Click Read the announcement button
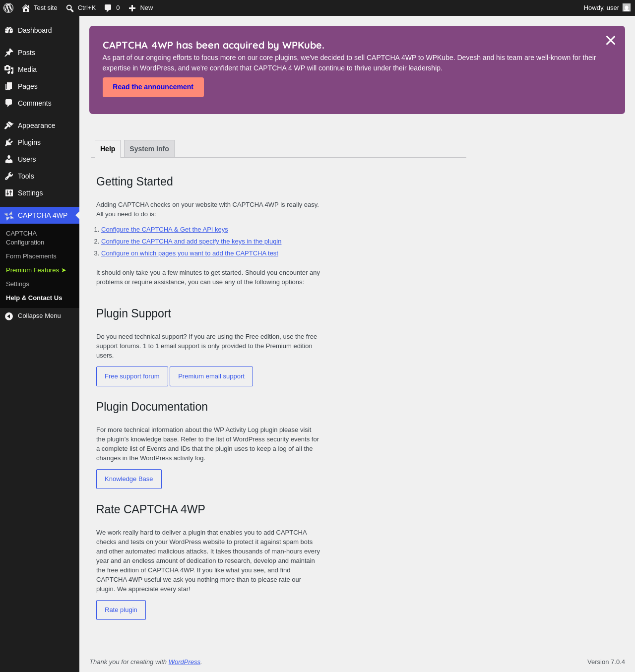Screen dimensions: 635x672 [153, 87]
